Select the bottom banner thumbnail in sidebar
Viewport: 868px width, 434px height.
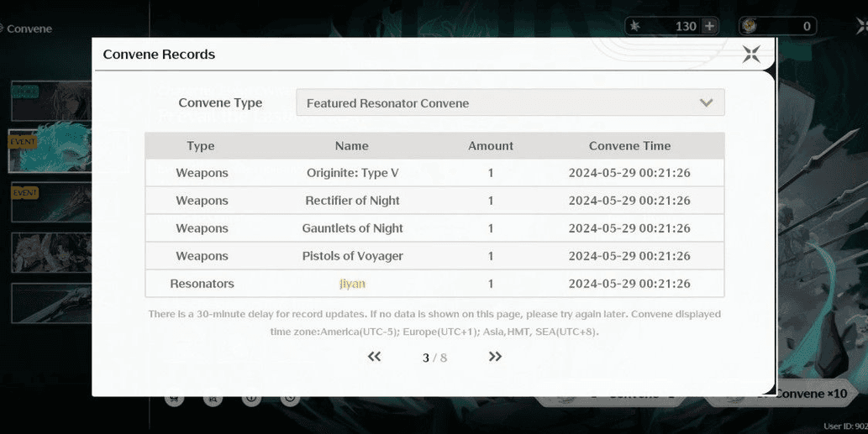tap(50, 303)
